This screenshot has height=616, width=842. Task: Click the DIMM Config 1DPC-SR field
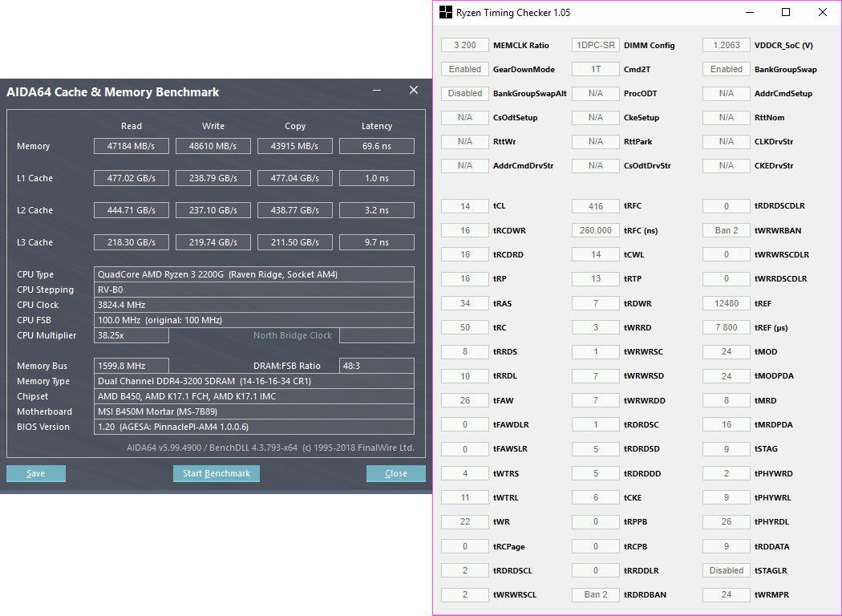pos(596,45)
